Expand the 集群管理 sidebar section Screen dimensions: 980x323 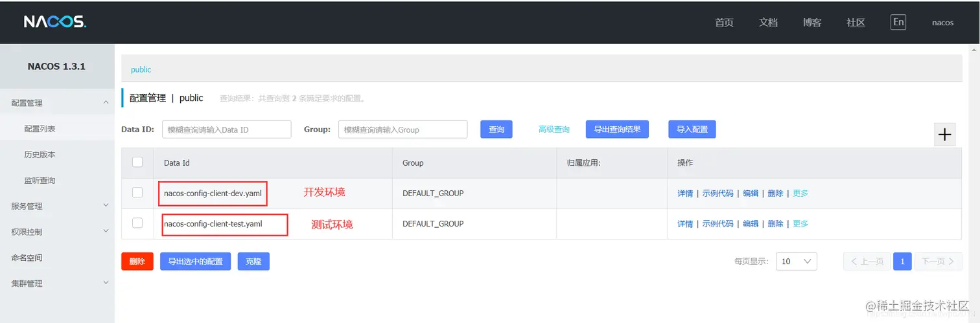click(57, 284)
